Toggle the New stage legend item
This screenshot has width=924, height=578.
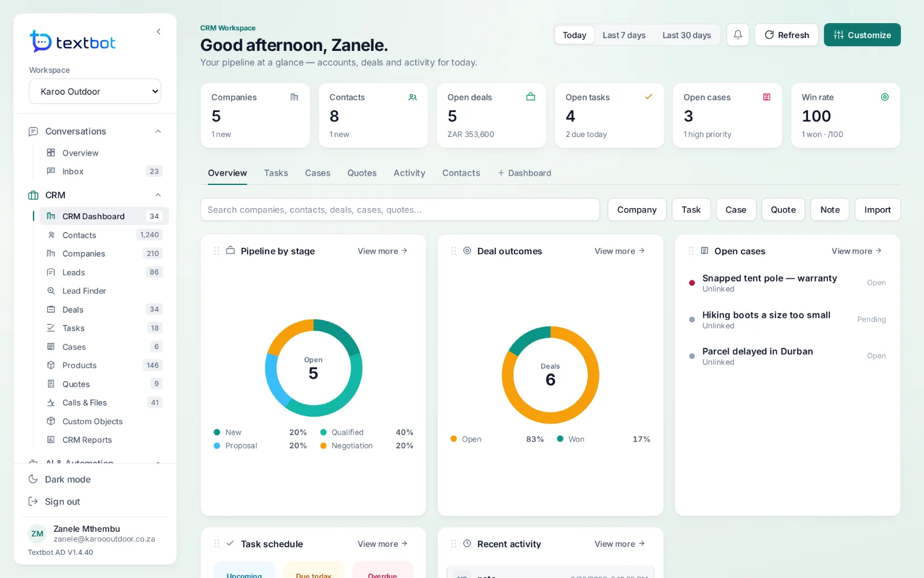(x=260, y=432)
